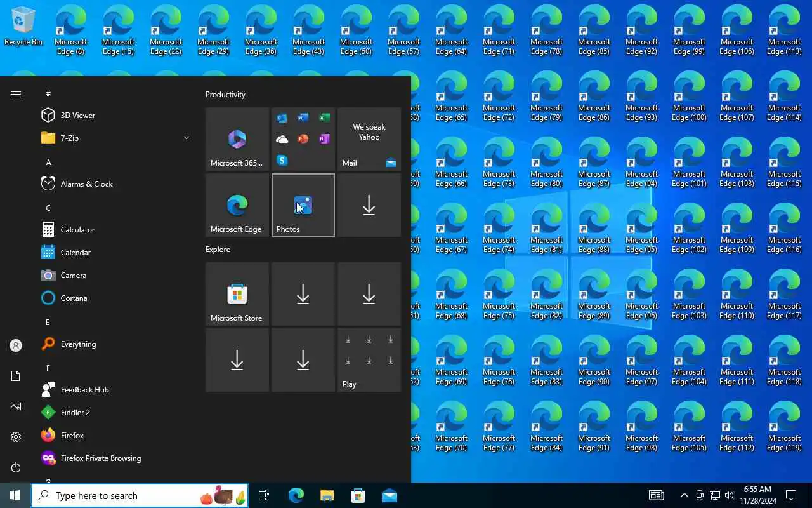
Task: Open the Photos tile
Action: pyautogui.click(x=303, y=205)
